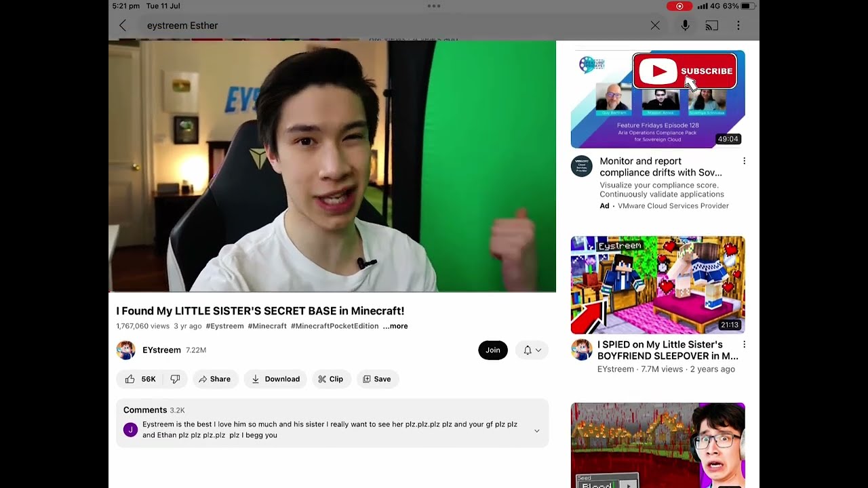Join the EYstreem channel membership
Viewport: 868px width, 488px height.
493,350
